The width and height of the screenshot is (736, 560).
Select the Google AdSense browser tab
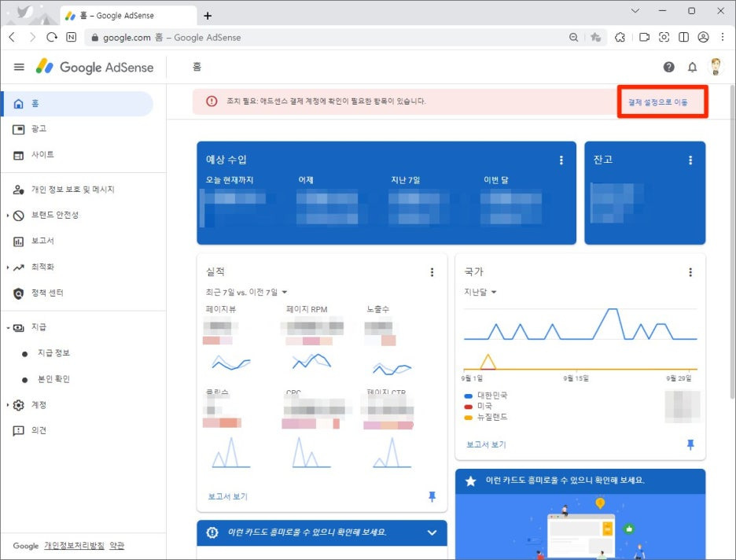click(129, 16)
